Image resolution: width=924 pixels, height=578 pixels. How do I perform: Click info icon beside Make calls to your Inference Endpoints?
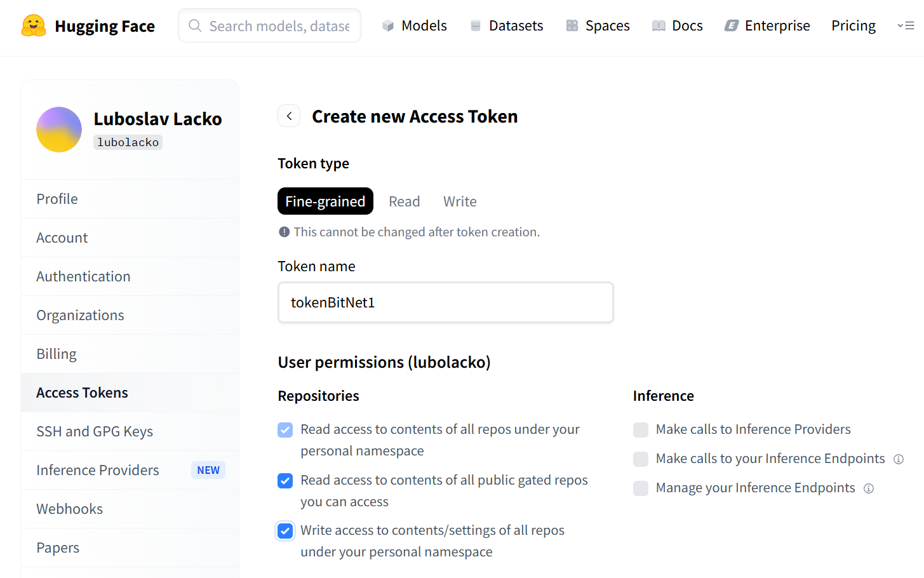click(899, 459)
